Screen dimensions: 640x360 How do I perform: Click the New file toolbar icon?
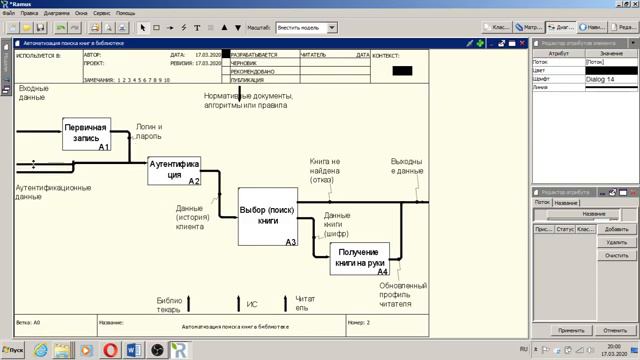[x=13, y=28]
